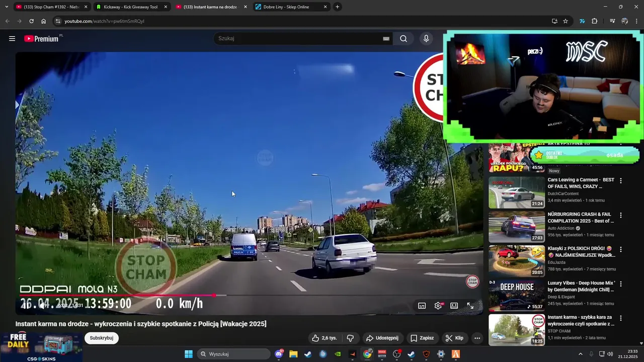The image size is (644, 362).
Task: Open options for Instant karma szybka kara
Action: tap(620, 318)
